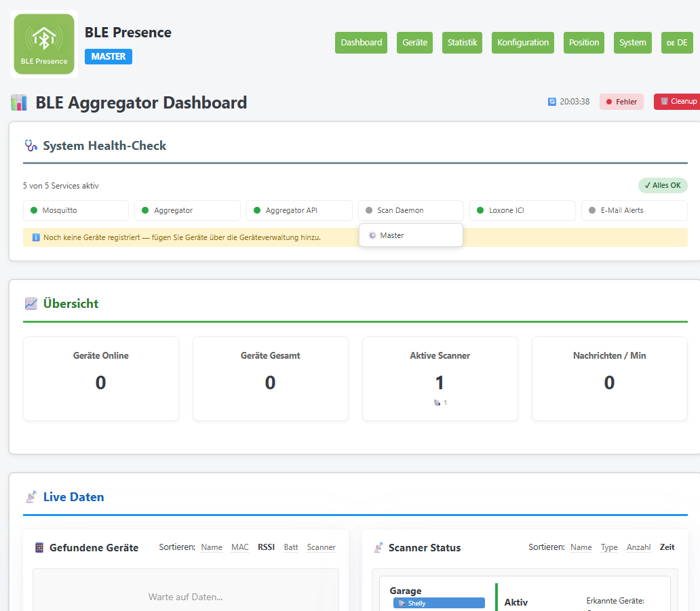Screen dimensions: 700x611
Task: Click the stethoscope System Health-Check icon
Action: coord(31,145)
